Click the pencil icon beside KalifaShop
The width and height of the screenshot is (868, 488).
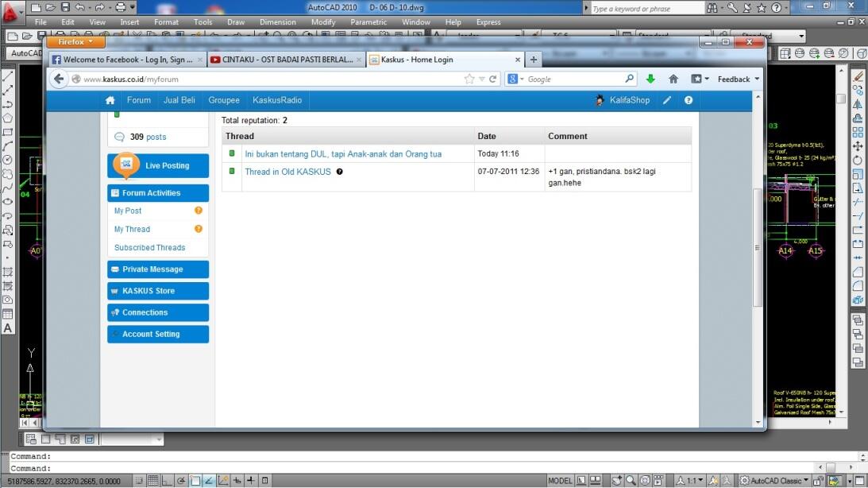click(667, 100)
